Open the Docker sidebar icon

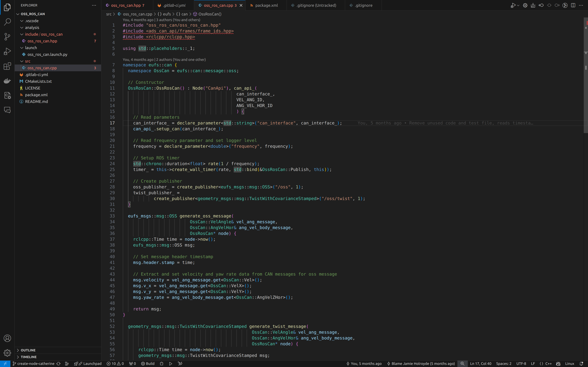tap(7, 81)
